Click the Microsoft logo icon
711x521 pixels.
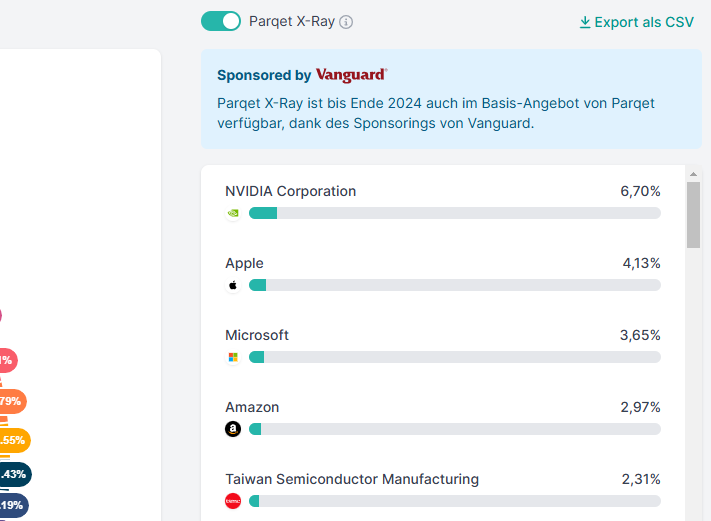point(233,357)
